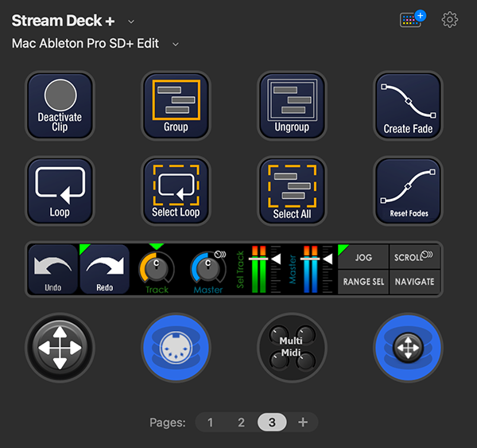Click the Master level meter
Image resolution: width=477 pixels, height=448 pixels.
tap(311, 269)
